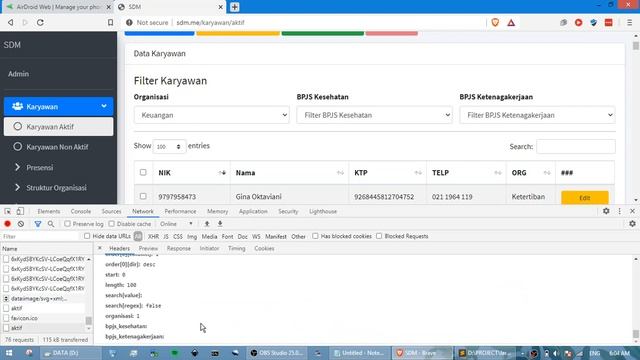Image resolution: width=640 pixels, height=360 pixels.
Task: Toggle the Disable cache checkbox
Action: coord(111,224)
